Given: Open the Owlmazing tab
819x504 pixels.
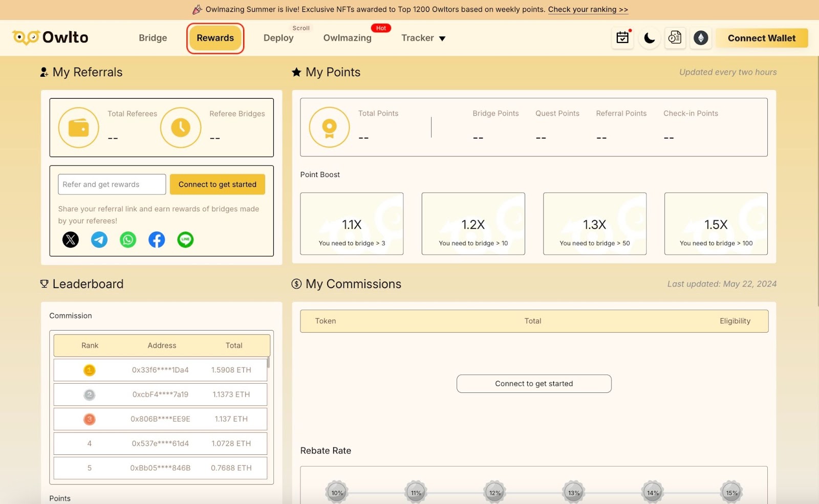Looking at the screenshot, I should click(x=348, y=38).
